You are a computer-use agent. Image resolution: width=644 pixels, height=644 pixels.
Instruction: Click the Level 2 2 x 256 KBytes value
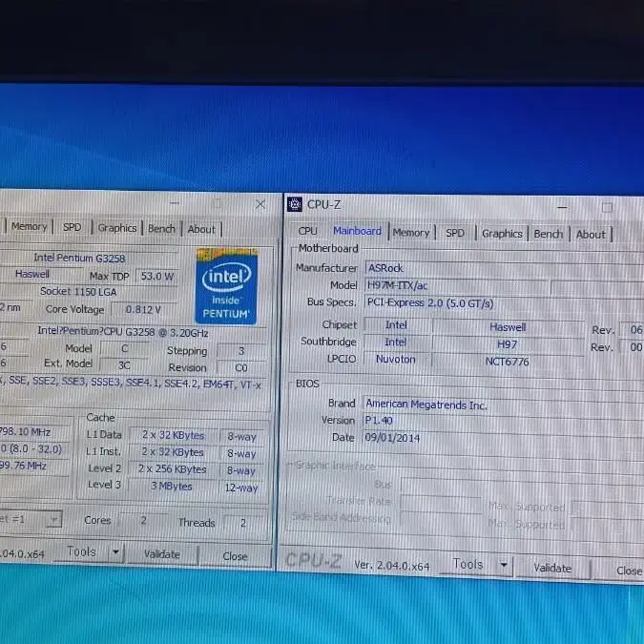(x=172, y=469)
